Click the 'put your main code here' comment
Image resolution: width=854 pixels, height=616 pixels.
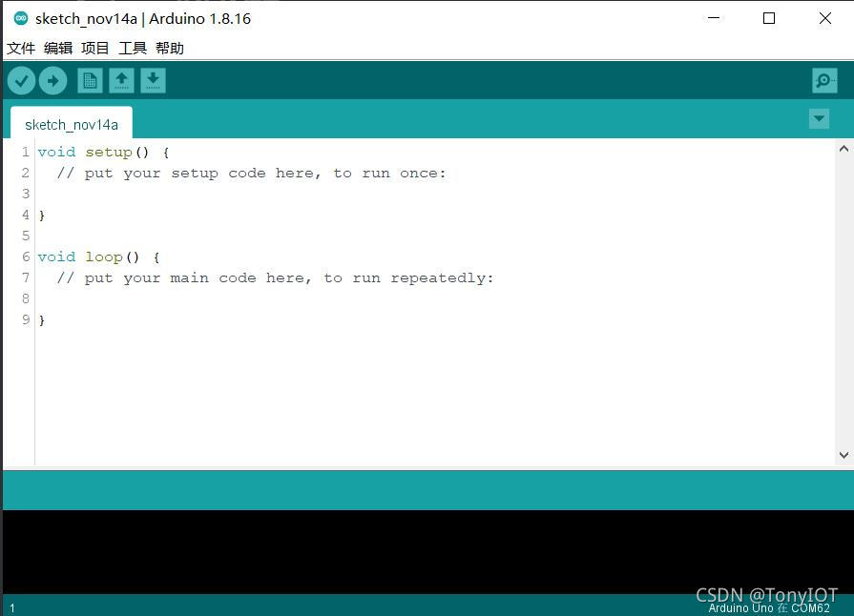275,278
